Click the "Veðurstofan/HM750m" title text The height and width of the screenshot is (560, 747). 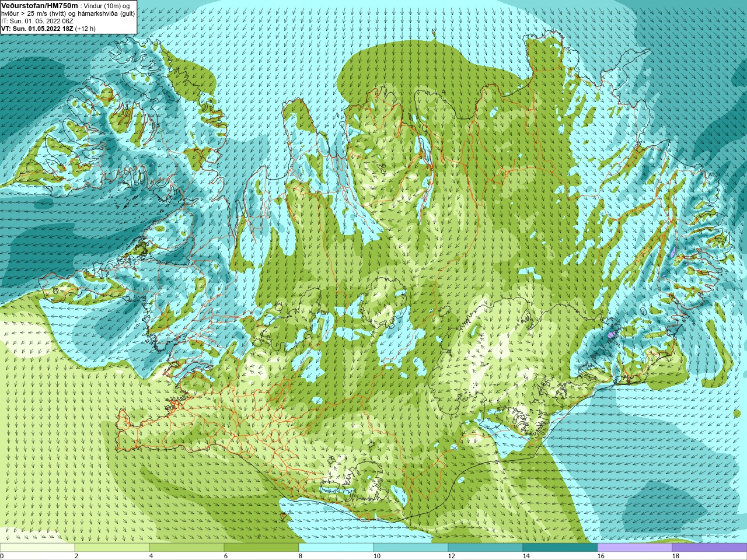40,5
